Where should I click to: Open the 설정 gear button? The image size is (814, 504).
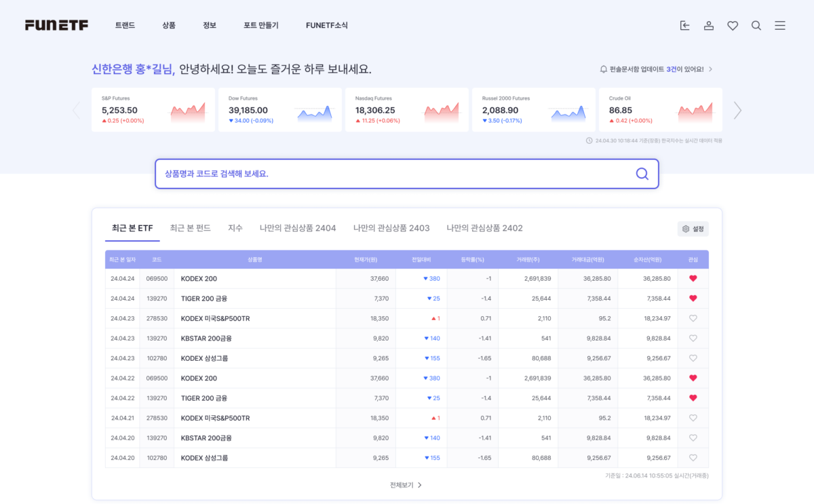coord(693,229)
